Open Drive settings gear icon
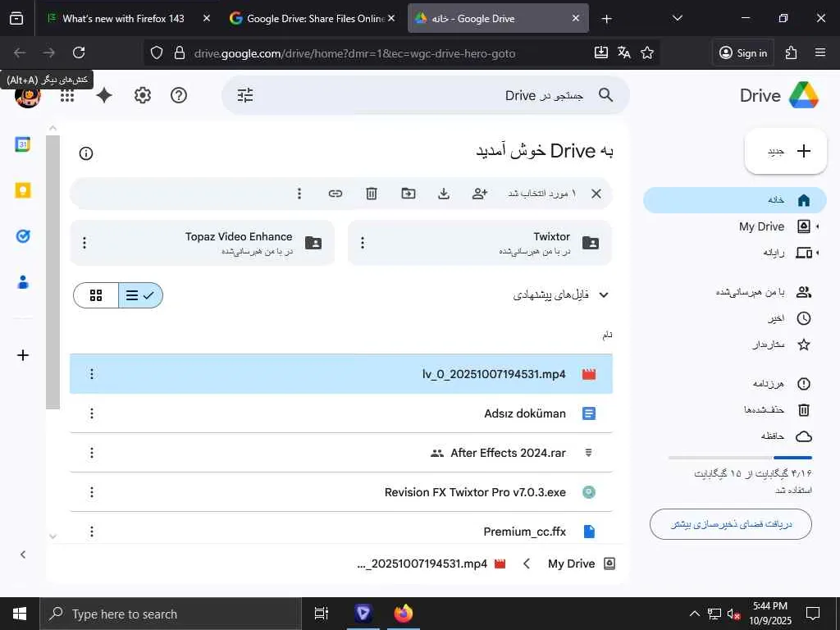The width and height of the screenshot is (840, 630). [x=142, y=96]
